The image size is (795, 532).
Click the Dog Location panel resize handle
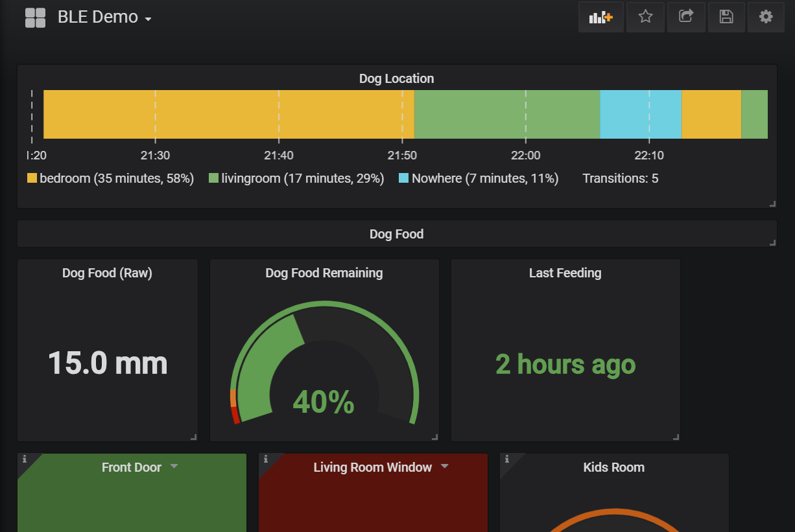pos(772,203)
